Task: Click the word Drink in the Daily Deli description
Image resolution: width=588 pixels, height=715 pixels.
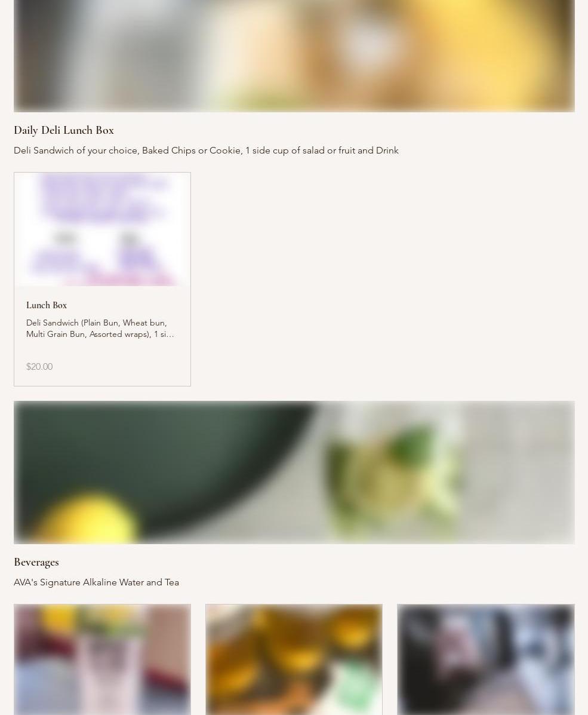Action: click(x=387, y=151)
